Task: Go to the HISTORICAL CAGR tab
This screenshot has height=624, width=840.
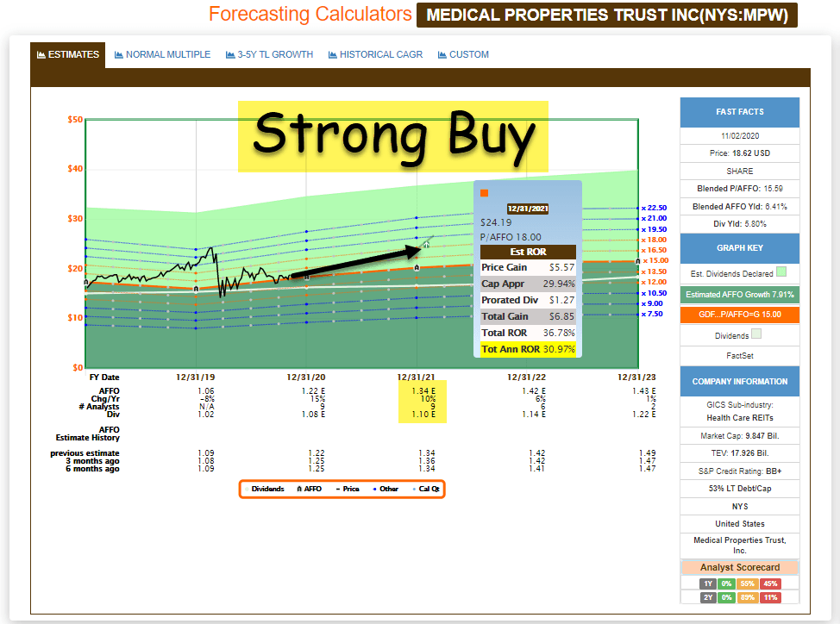Action: (x=375, y=54)
